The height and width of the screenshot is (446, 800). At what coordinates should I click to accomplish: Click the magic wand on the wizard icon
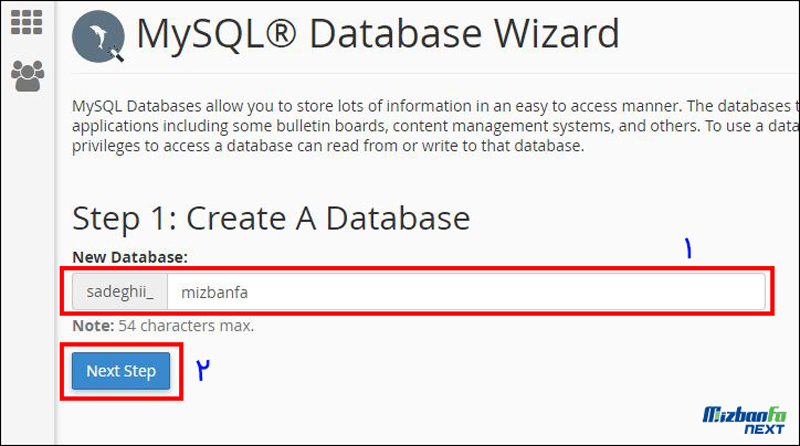point(117,54)
